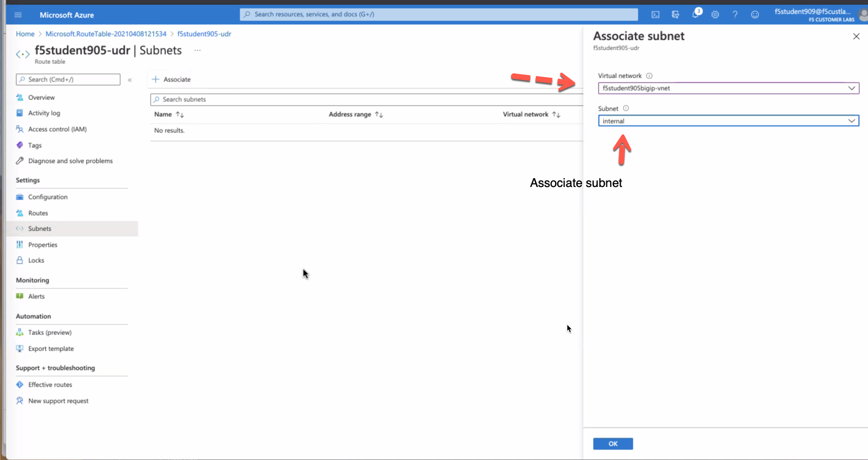Click OK to associate the subnet

tap(613, 443)
